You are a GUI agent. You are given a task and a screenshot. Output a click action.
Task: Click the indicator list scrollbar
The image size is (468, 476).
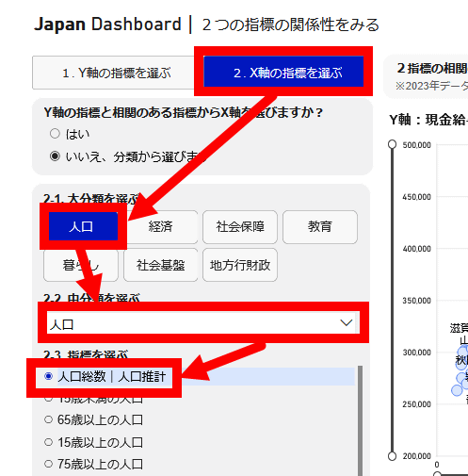[360, 420]
